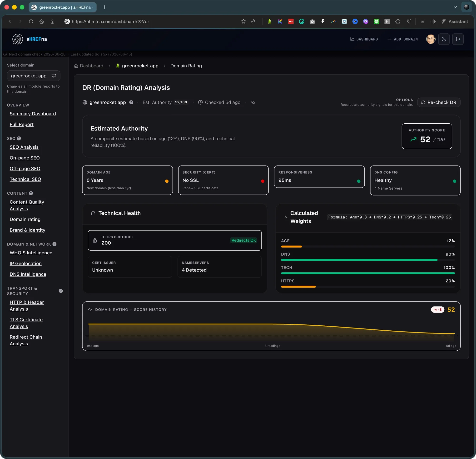Viewport: 476px width, 459px height.
Task: Open Off-page SEO in sidebar
Action: click(25, 168)
